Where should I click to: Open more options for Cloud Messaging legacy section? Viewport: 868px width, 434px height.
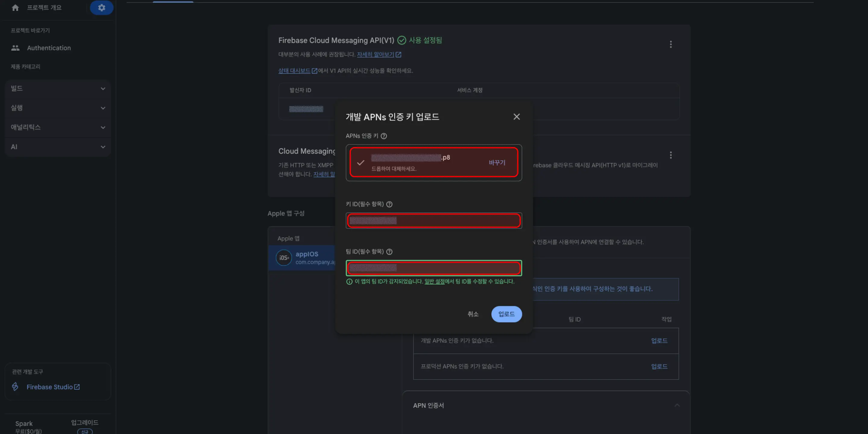click(671, 155)
